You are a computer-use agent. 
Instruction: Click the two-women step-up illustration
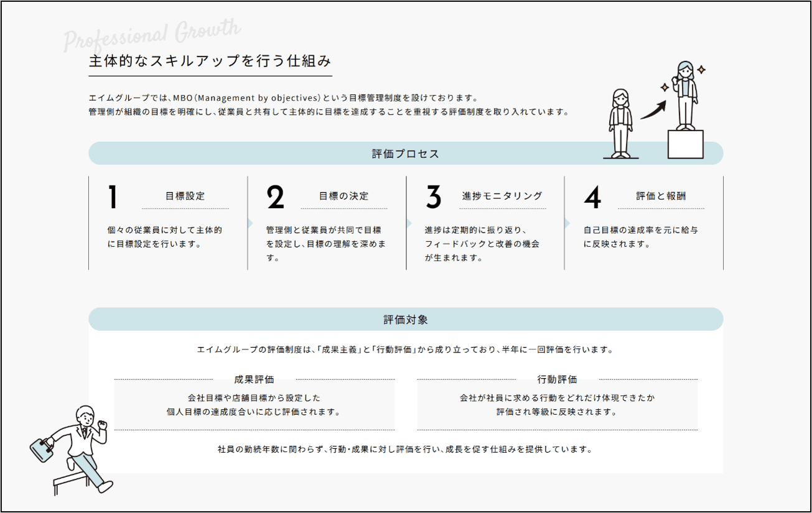pos(653,110)
